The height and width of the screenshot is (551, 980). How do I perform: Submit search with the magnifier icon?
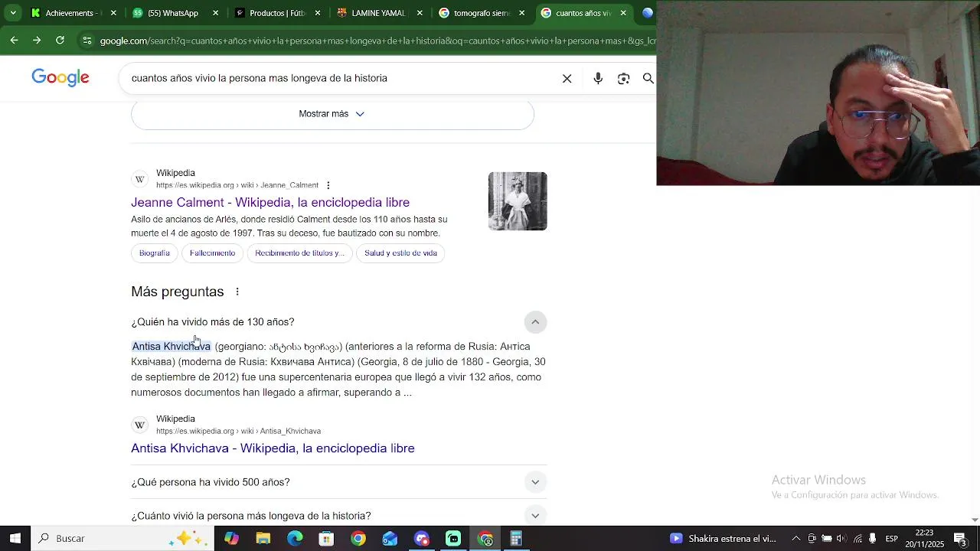click(x=648, y=78)
